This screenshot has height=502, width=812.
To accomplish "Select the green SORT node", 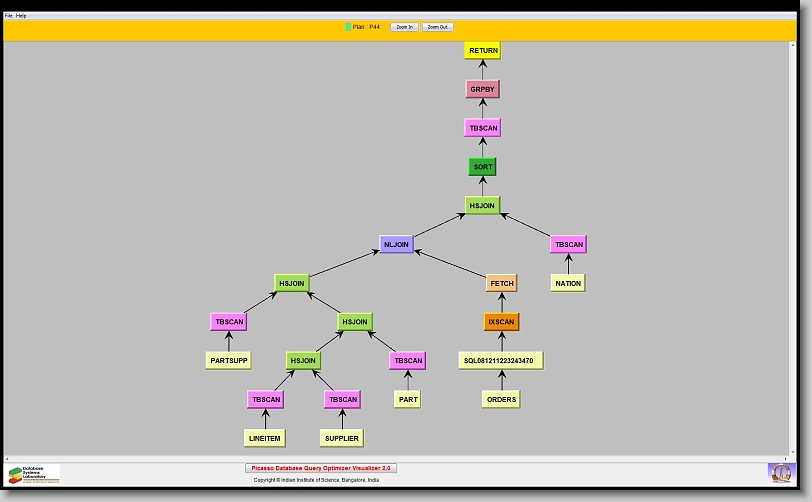I will pos(482,167).
